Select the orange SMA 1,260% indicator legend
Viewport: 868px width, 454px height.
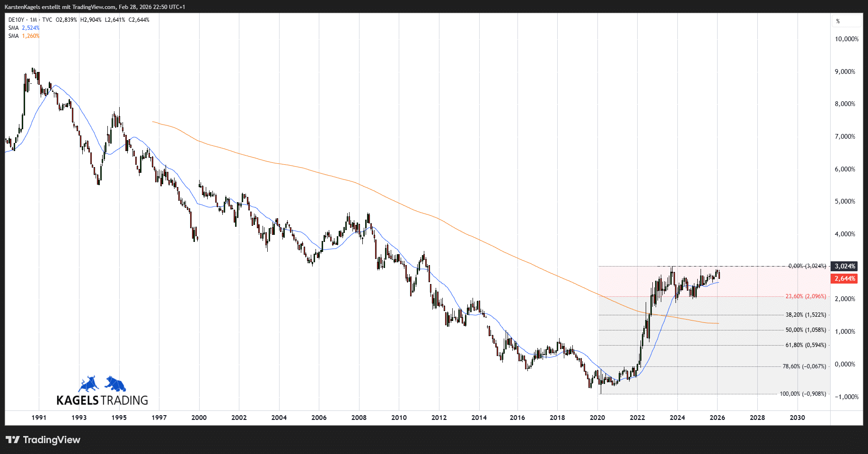point(24,36)
